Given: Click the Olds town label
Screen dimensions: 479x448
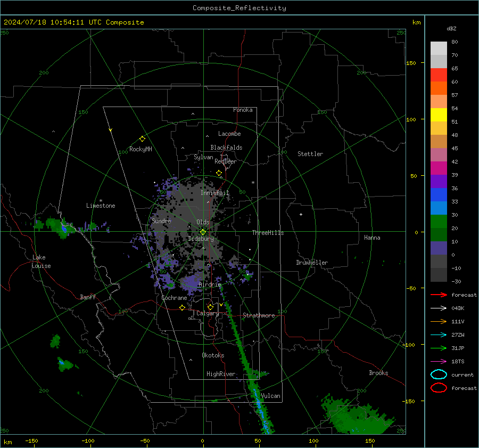Looking at the screenshot, I should (203, 222).
